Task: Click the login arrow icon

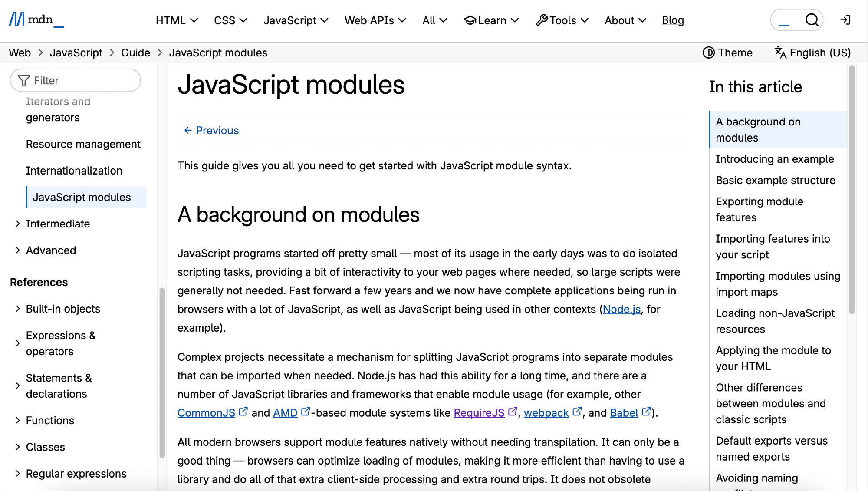Action: click(x=845, y=20)
